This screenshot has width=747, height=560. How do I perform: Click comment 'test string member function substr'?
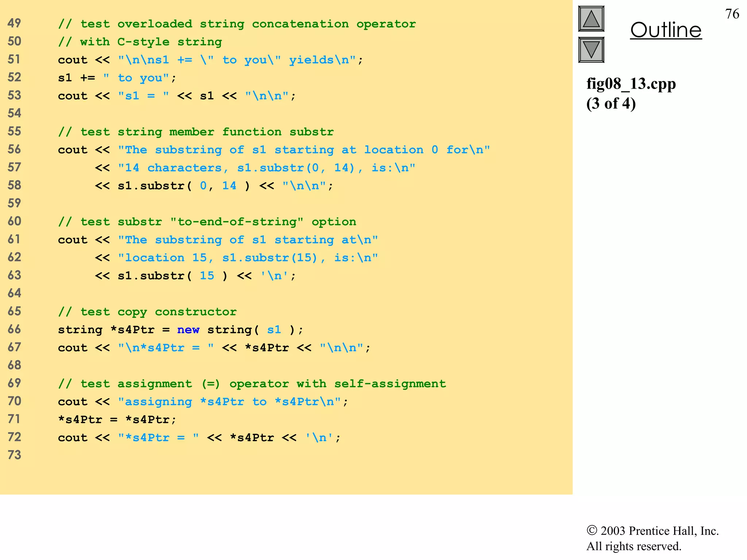click(x=196, y=132)
